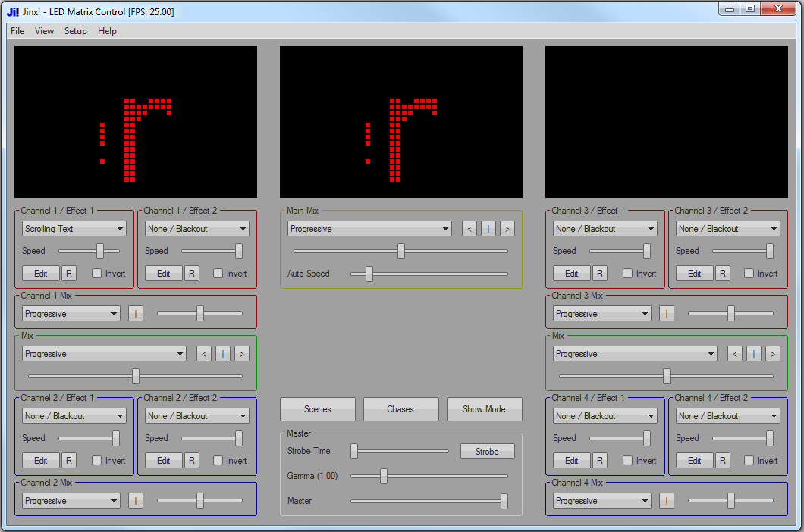Expand the Main Mix Progressive dropdown
This screenshot has height=532, width=804.
point(369,229)
